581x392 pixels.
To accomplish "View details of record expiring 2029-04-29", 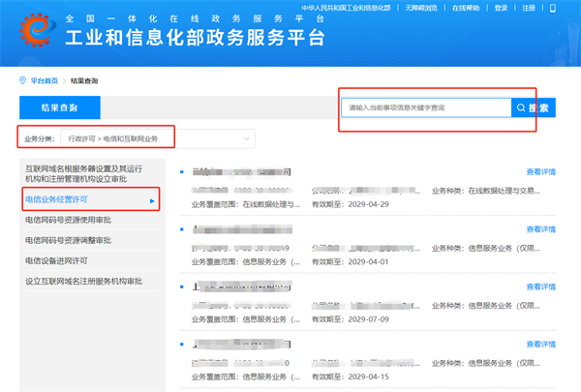I will coord(541,171).
